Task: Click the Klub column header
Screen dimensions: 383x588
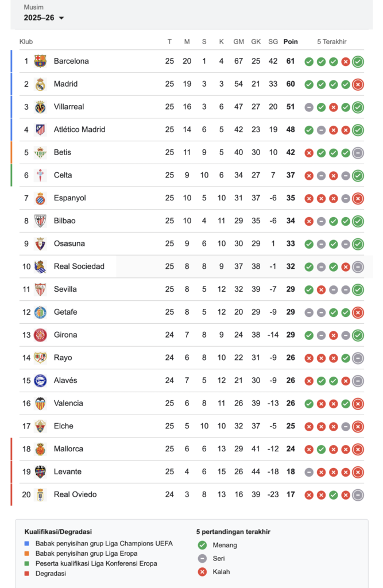Action: (26, 42)
